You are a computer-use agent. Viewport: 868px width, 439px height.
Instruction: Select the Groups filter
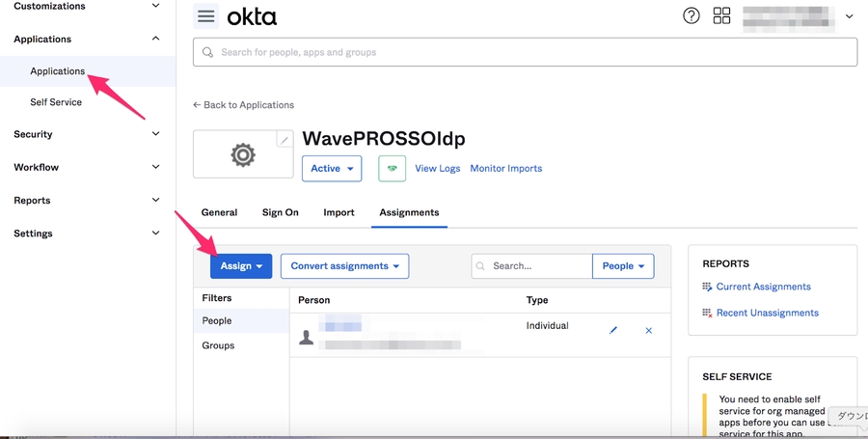click(x=218, y=345)
